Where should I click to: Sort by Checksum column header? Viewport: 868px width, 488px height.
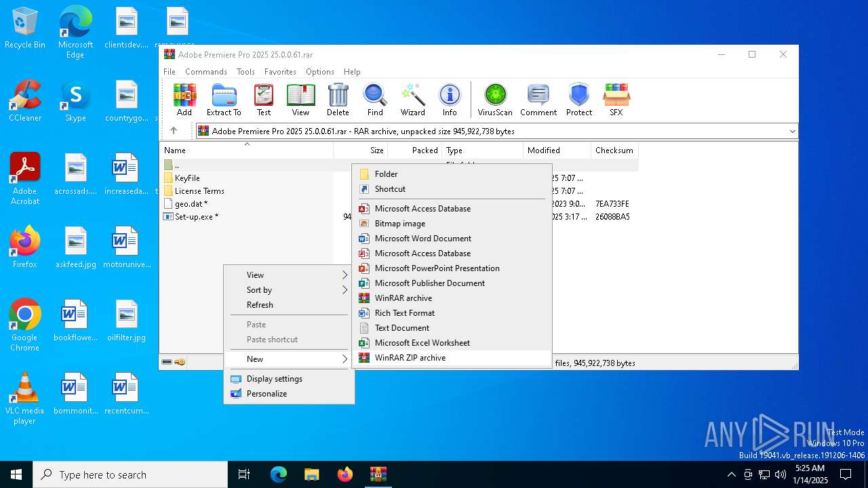pos(614,150)
